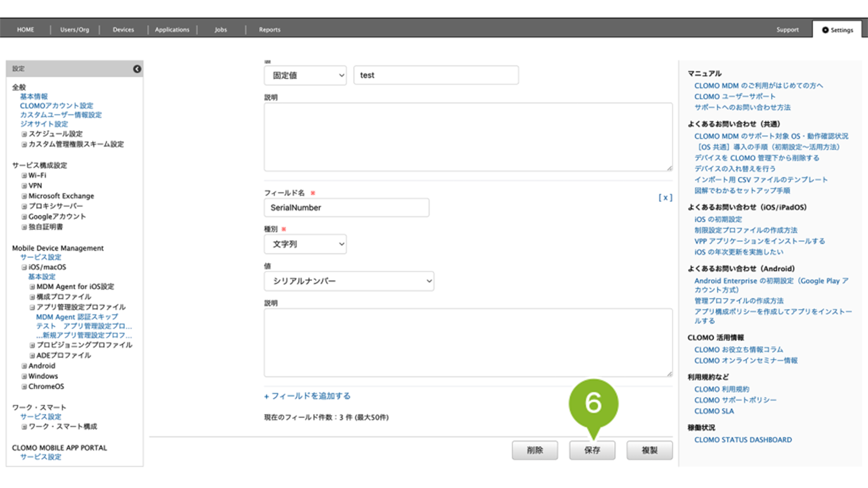Open the CLOMO STATUS DASHBOARD link

click(743, 440)
